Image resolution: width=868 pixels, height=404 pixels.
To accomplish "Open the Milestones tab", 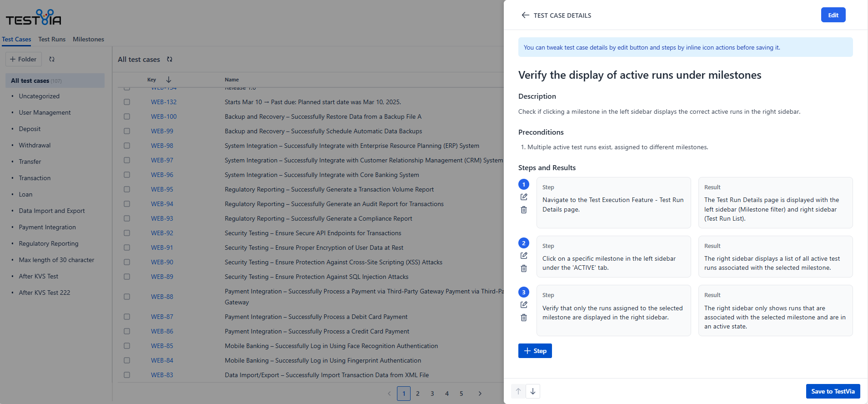I will point(88,39).
